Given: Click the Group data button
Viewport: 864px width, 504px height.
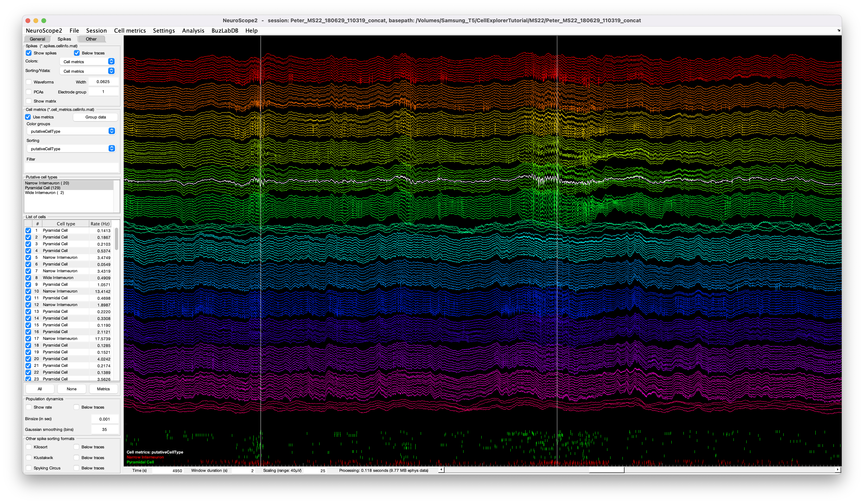Looking at the screenshot, I should 95,117.
